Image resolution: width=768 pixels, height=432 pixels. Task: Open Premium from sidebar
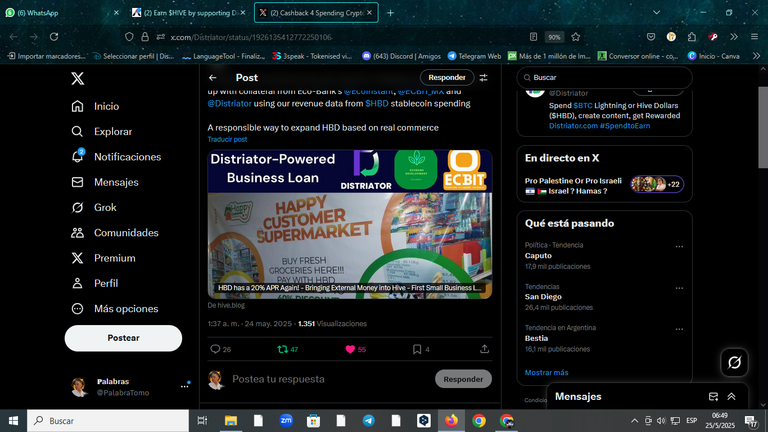click(x=103, y=258)
